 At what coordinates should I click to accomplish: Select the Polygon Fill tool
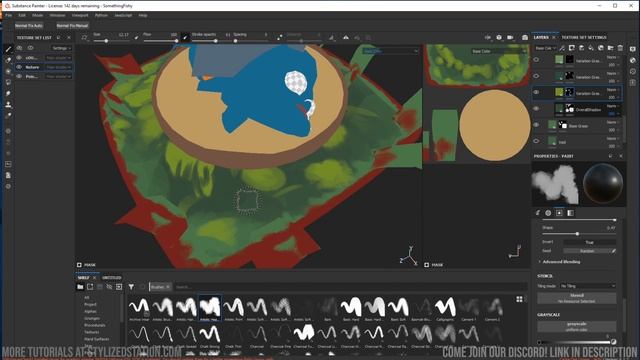pyautogui.click(x=8, y=82)
